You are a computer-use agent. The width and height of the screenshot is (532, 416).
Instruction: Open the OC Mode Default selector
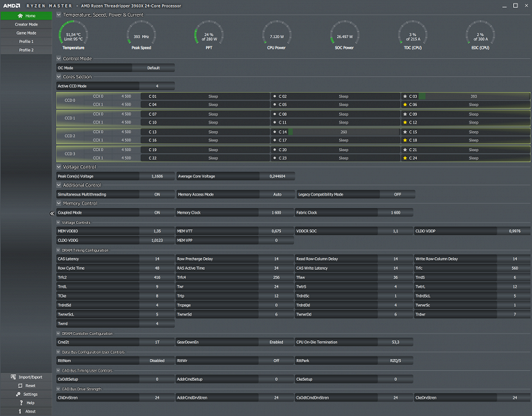(x=153, y=68)
